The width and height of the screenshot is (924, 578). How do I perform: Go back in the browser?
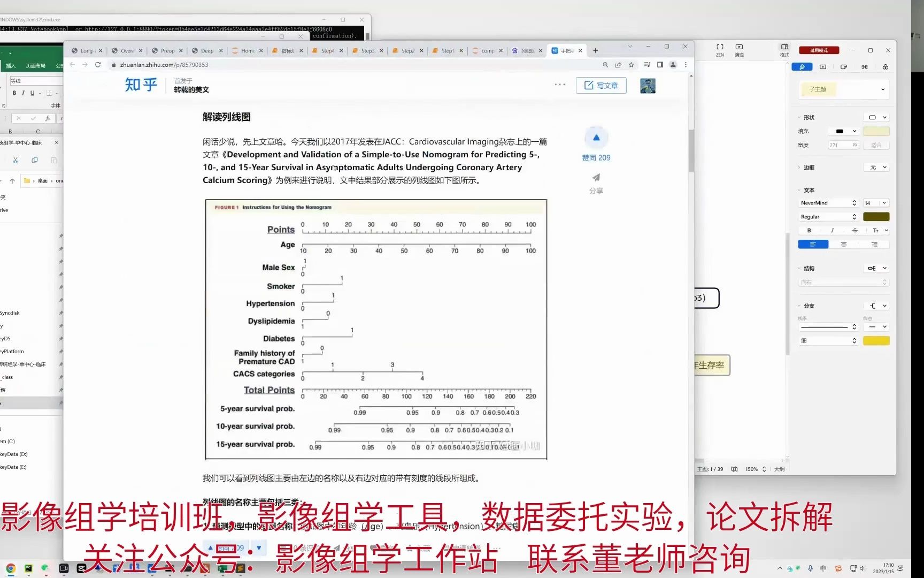coord(72,65)
